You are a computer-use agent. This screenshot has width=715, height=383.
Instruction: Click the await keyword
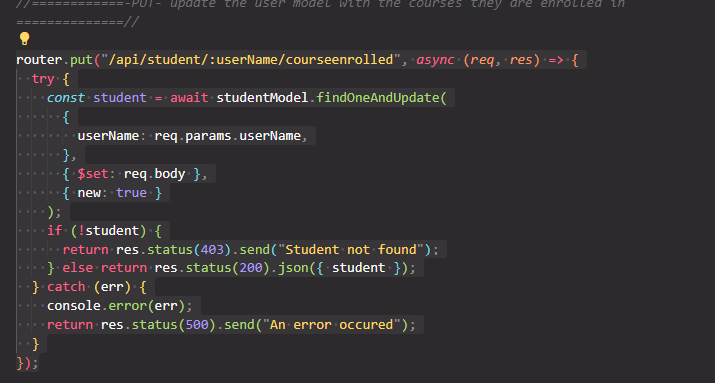(189, 98)
